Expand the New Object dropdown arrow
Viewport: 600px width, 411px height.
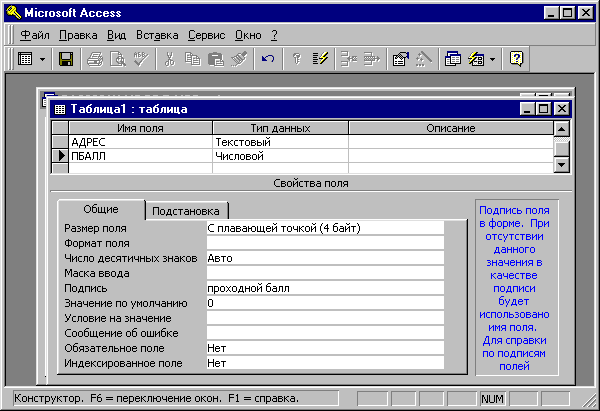(493, 60)
